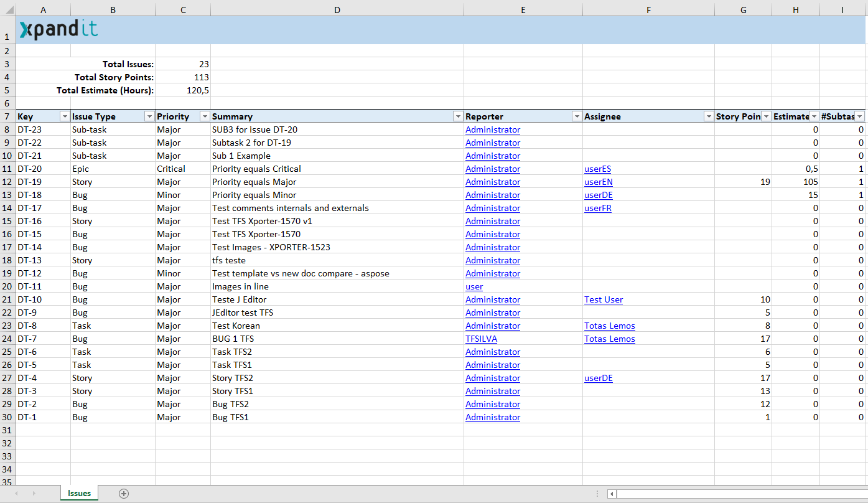Click horizontal scrollbar left arrow
868x503 pixels.
[612, 494]
